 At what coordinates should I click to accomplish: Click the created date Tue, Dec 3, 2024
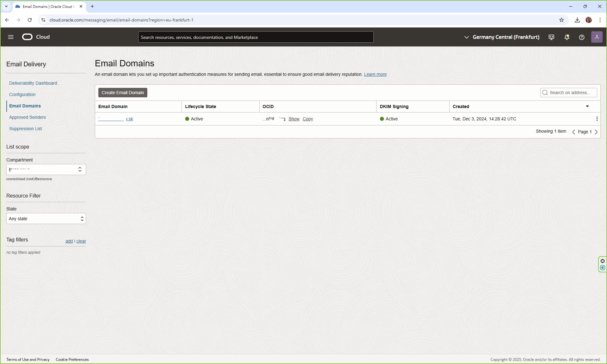click(x=484, y=119)
